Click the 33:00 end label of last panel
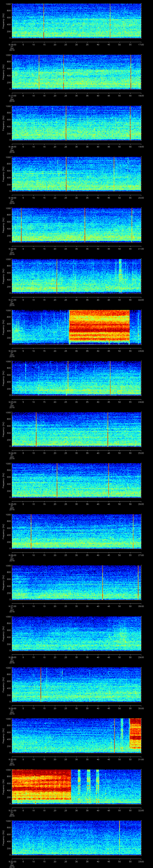 pyautogui.click(x=141, y=861)
